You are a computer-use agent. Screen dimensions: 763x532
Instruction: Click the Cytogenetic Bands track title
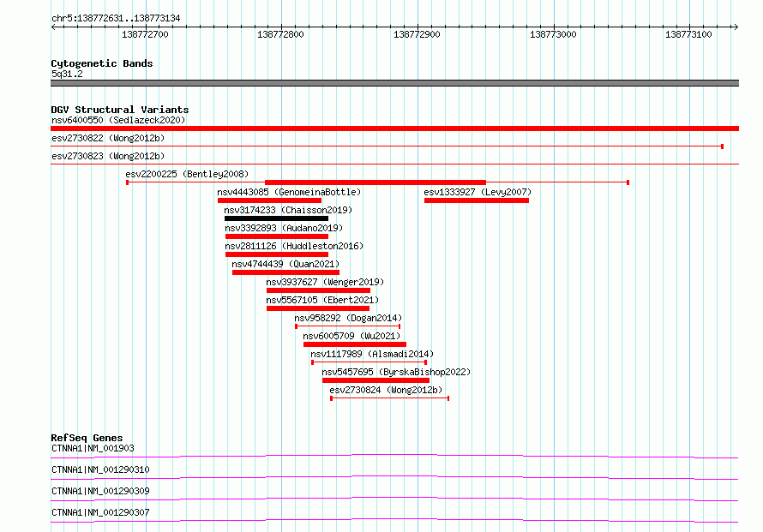point(102,63)
